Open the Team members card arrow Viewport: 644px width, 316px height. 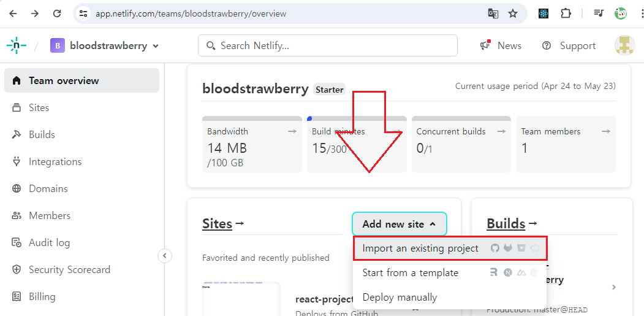[606, 131]
